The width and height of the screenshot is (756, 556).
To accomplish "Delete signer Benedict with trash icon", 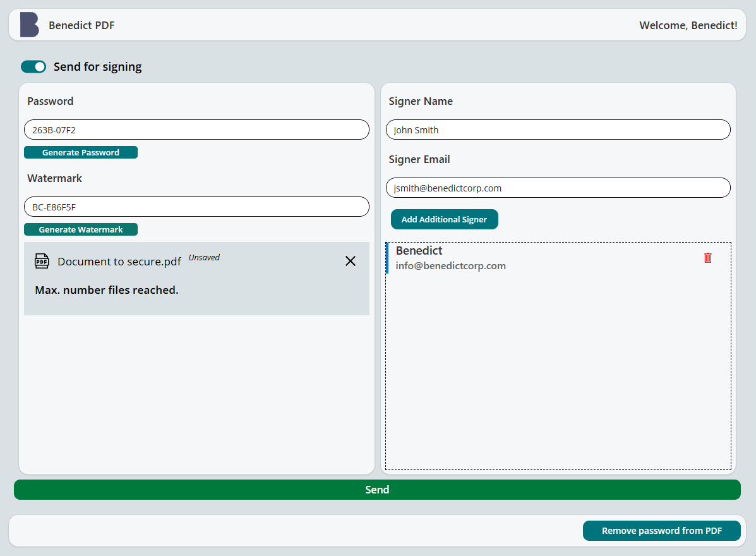I will tap(708, 258).
